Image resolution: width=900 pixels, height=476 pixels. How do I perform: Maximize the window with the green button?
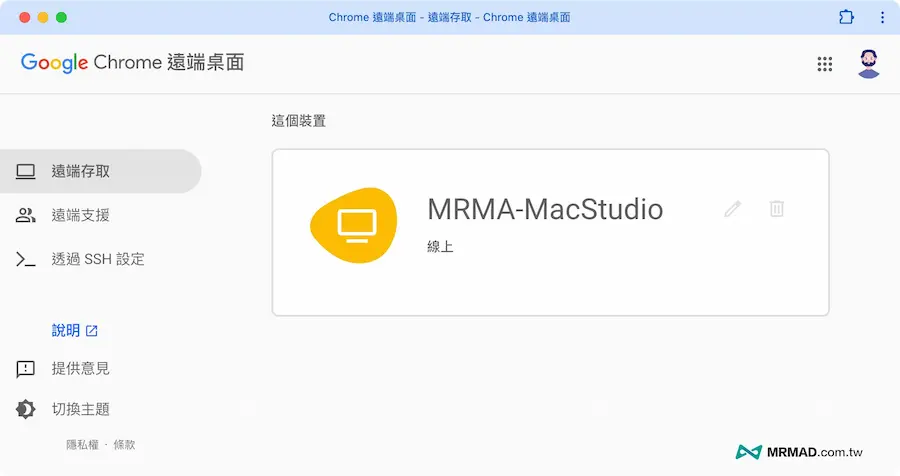(61, 17)
